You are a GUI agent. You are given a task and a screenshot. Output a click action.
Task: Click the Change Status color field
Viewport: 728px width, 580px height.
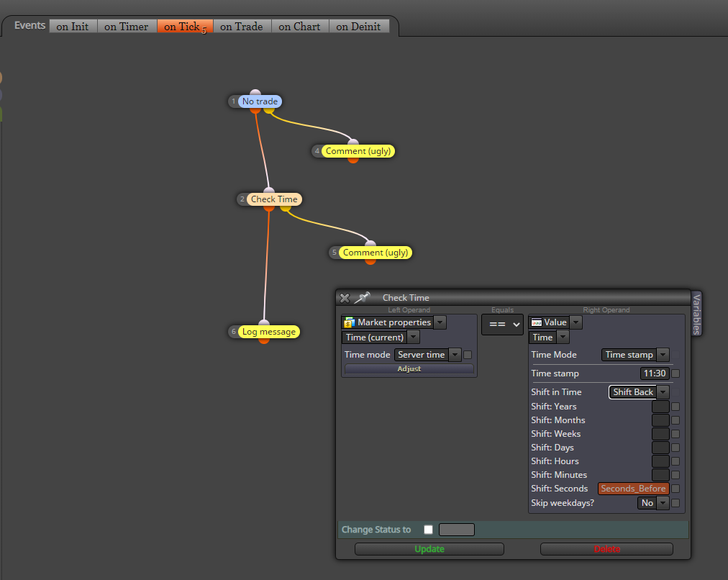pyautogui.click(x=457, y=530)
